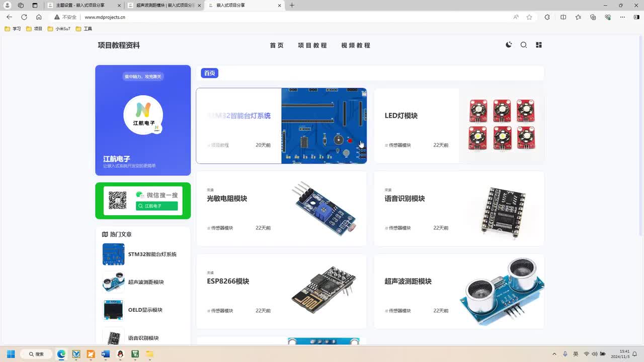Open the QQ penguin app in taskbar
The width and height of the screenshot is (644, 362).
pyautogui.click(x=120, y=354)
